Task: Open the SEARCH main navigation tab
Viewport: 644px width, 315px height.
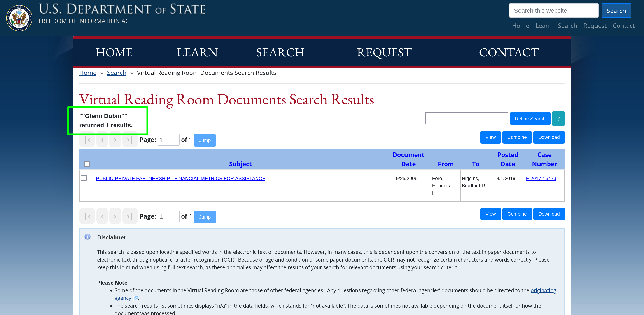Action: click(280, 52)
